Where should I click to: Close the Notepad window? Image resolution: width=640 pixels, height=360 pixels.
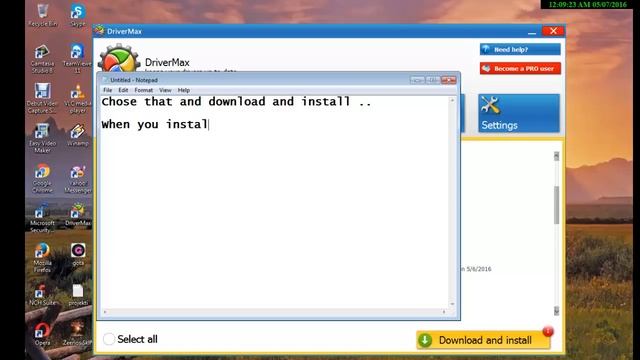click(x=448, y=80)
